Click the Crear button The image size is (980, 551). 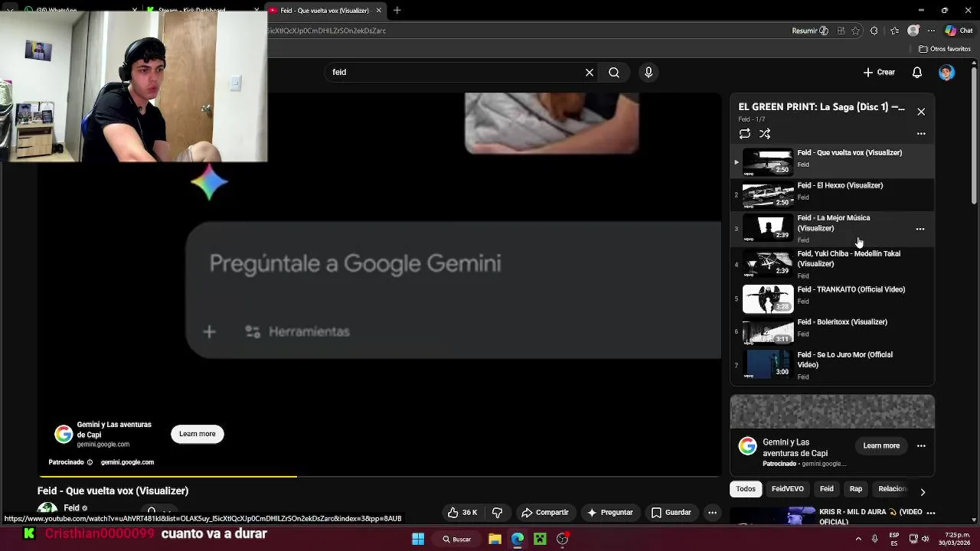coord(879,72)
